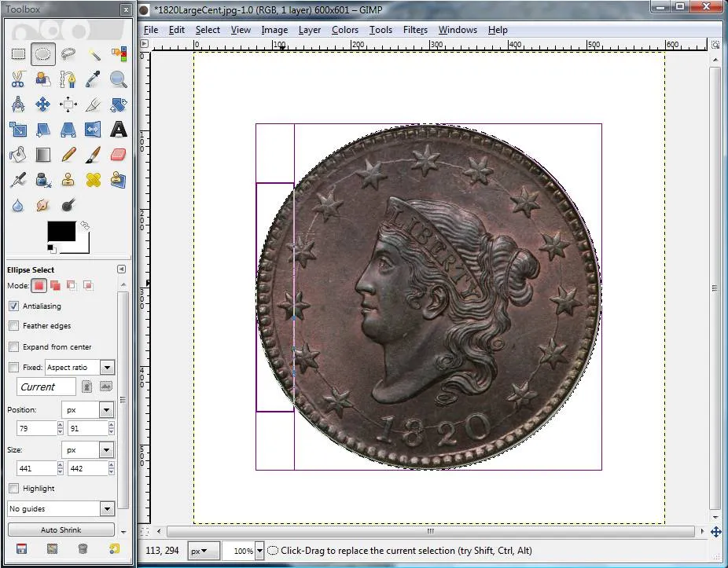This screenshot has width=728, height=568.
Task: Select the Perspective tool
Action: point(68,130)
